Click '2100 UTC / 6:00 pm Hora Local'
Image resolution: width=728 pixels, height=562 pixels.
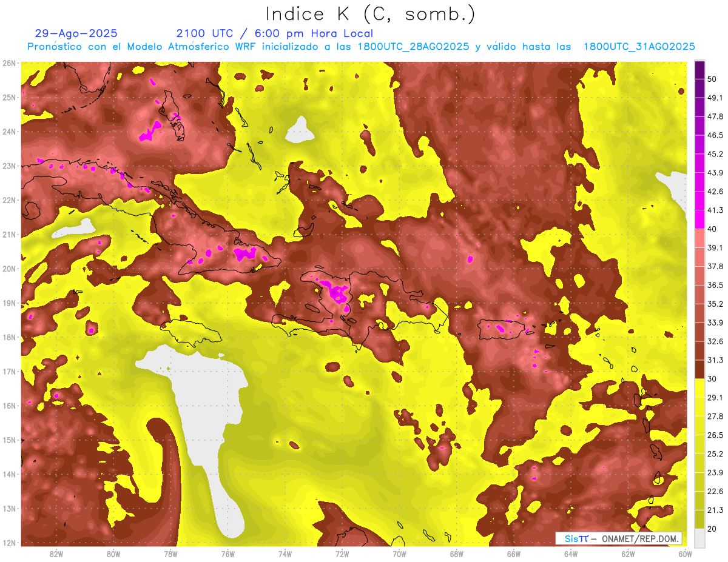274,33
